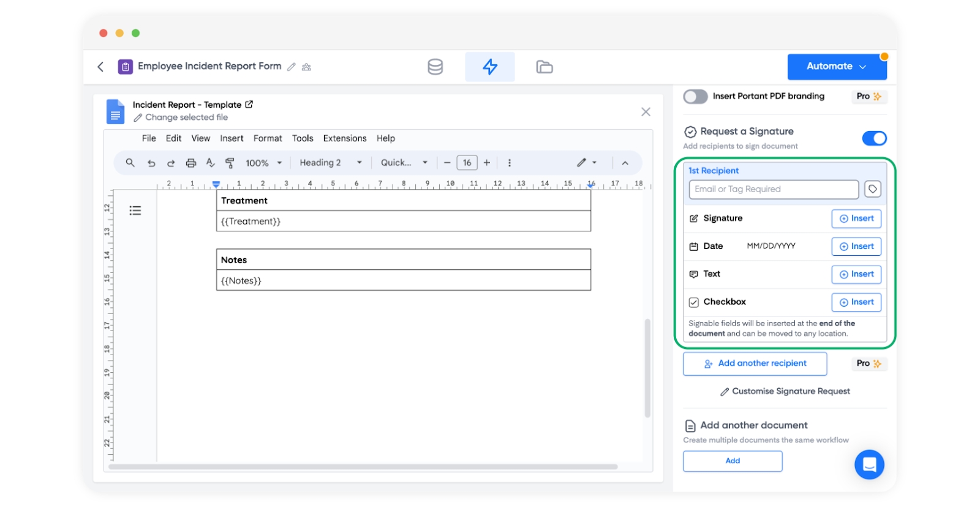Screen dimensions: 980x508
Task: Click the document vertical scrollbar
Action: [647, 367]
